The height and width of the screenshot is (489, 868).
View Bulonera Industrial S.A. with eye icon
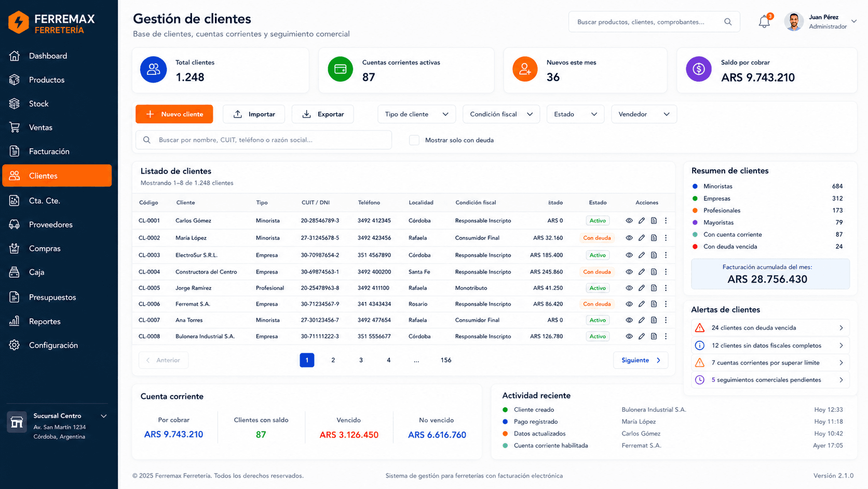[x=629, y=336]
